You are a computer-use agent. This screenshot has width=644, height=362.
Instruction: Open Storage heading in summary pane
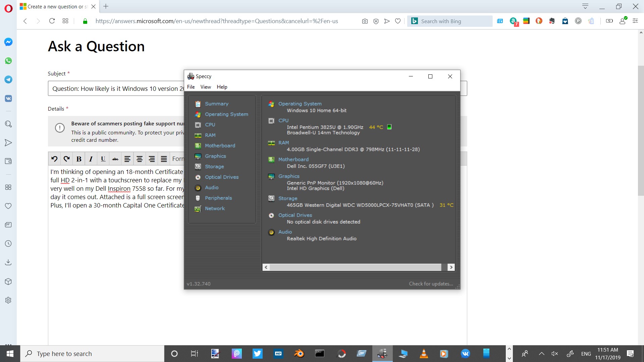288,198
